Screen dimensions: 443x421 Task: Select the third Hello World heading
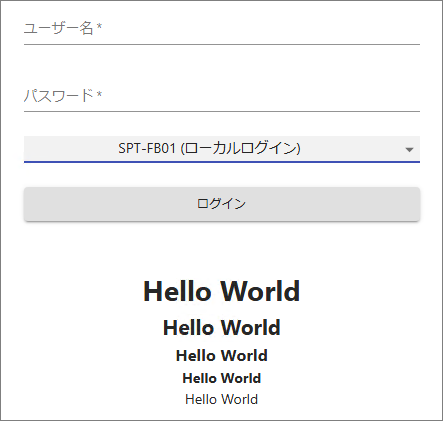click(222, 356)
